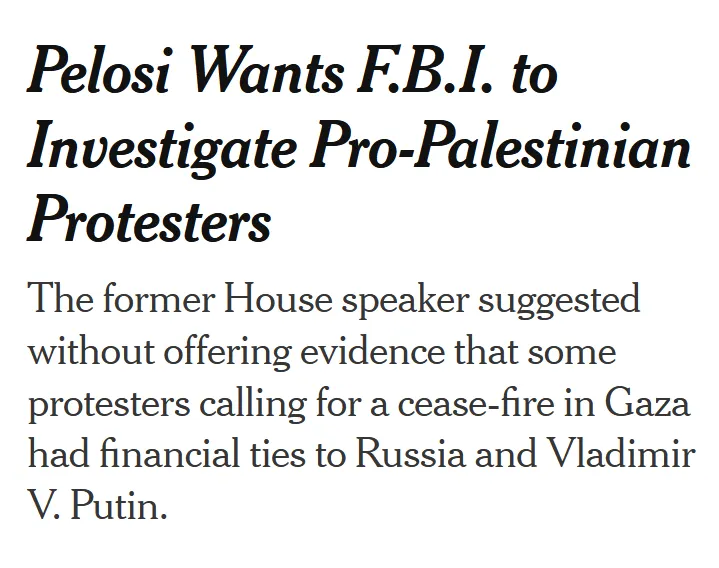Click the summary's opening word "The"
Image resolution: width=719 pixels, height=568 pixels.
coord(57,300)
